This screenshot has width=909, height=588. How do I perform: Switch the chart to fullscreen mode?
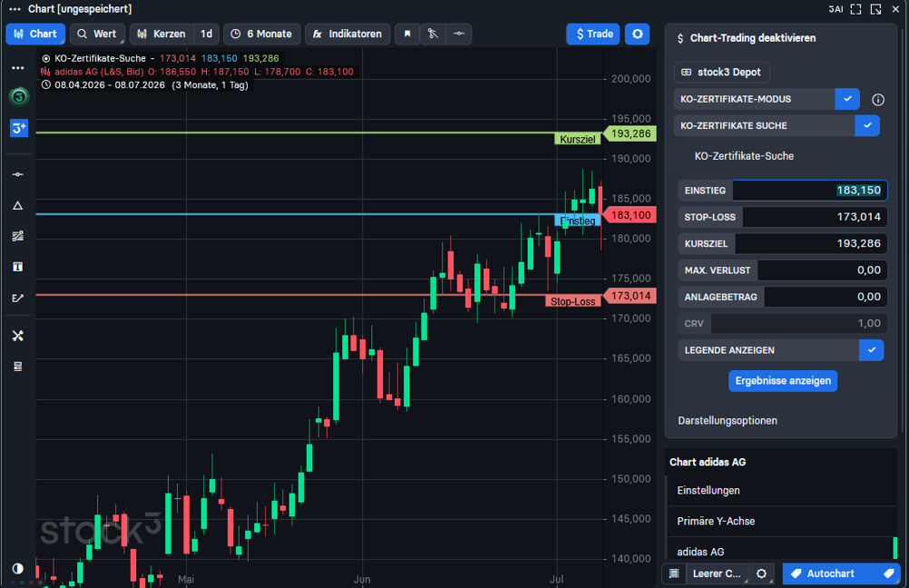pos(855,9)
